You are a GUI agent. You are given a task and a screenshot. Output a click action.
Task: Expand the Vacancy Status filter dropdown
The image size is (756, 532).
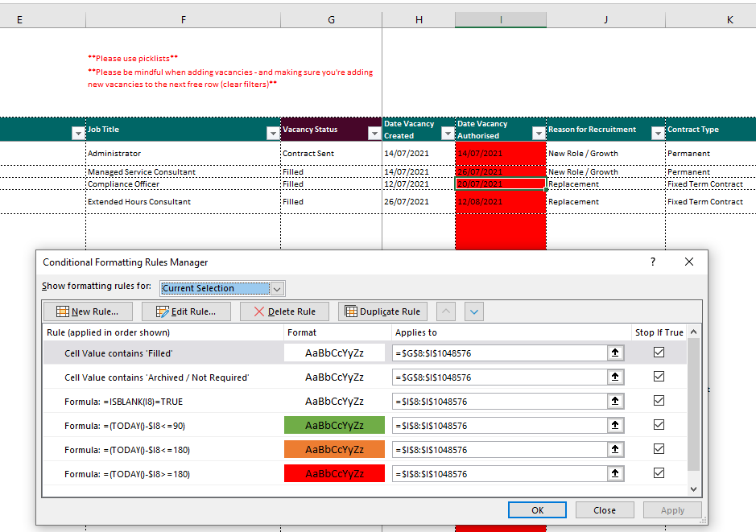click(x=373, y=134)
